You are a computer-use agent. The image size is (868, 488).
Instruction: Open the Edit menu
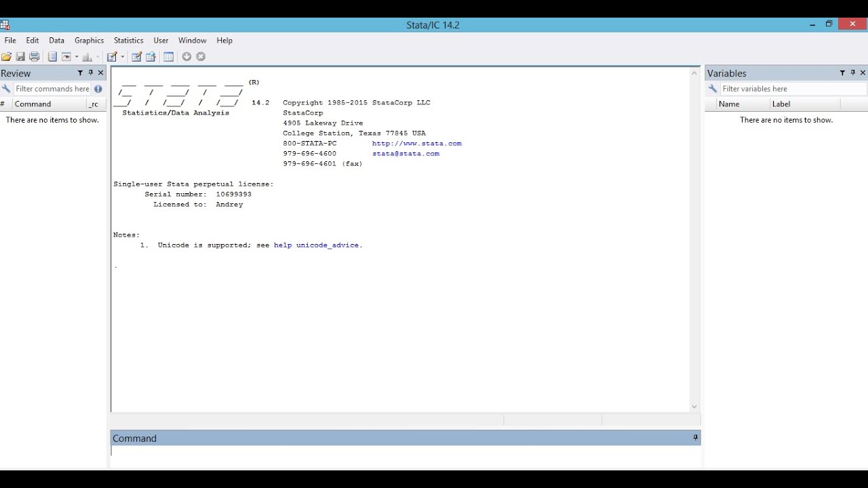(x=33, y=41)
